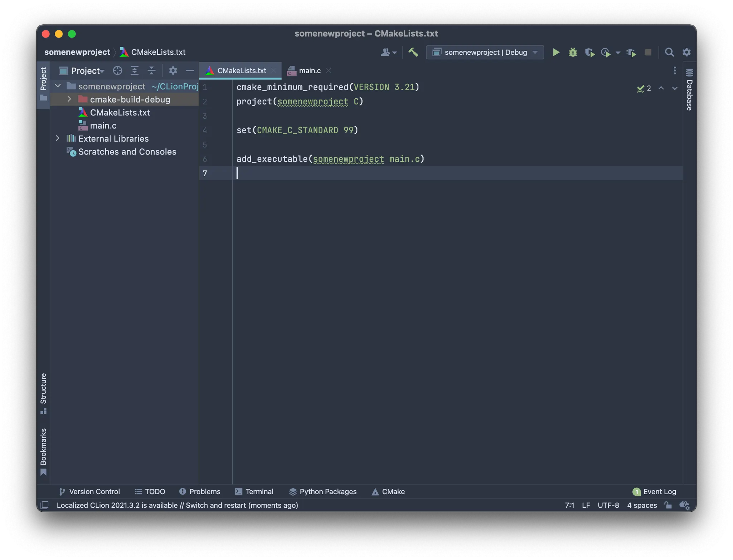Click Select Opened File crosshair icon

(117, 71)
